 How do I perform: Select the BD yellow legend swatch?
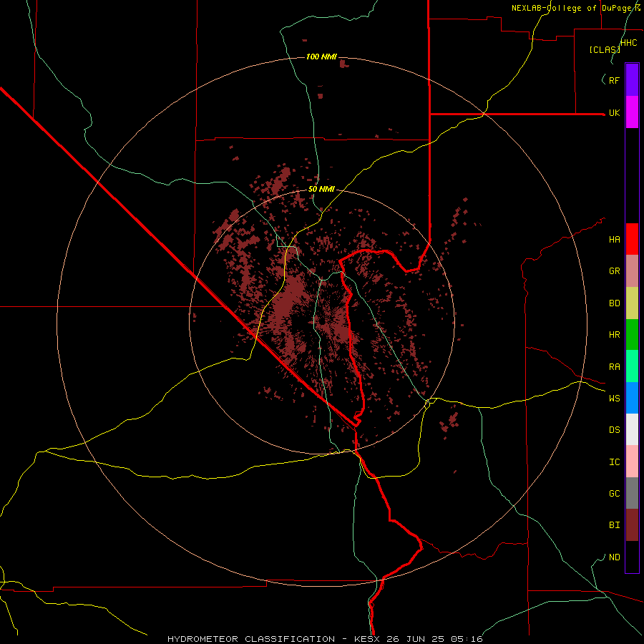coord(632,303)
